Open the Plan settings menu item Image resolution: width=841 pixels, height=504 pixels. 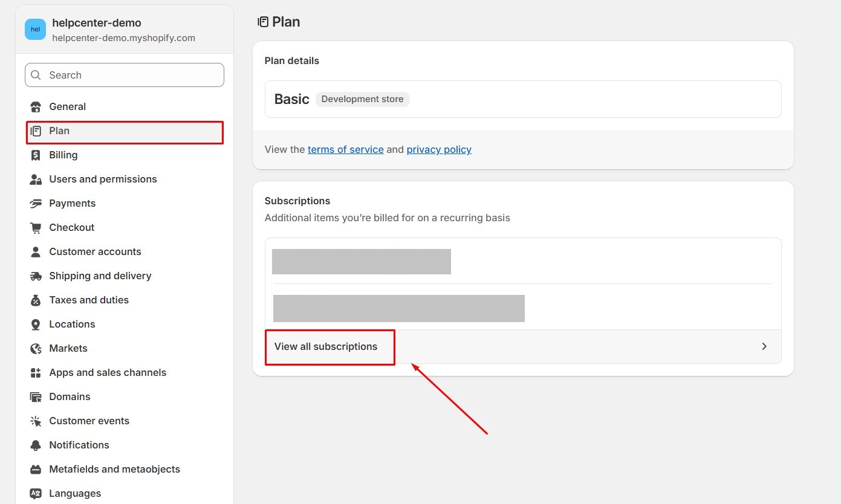(x=59, y=131)
